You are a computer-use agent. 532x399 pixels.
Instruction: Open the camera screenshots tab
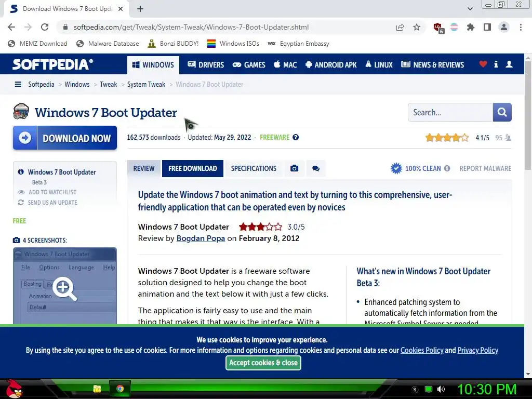coord(294,169)
